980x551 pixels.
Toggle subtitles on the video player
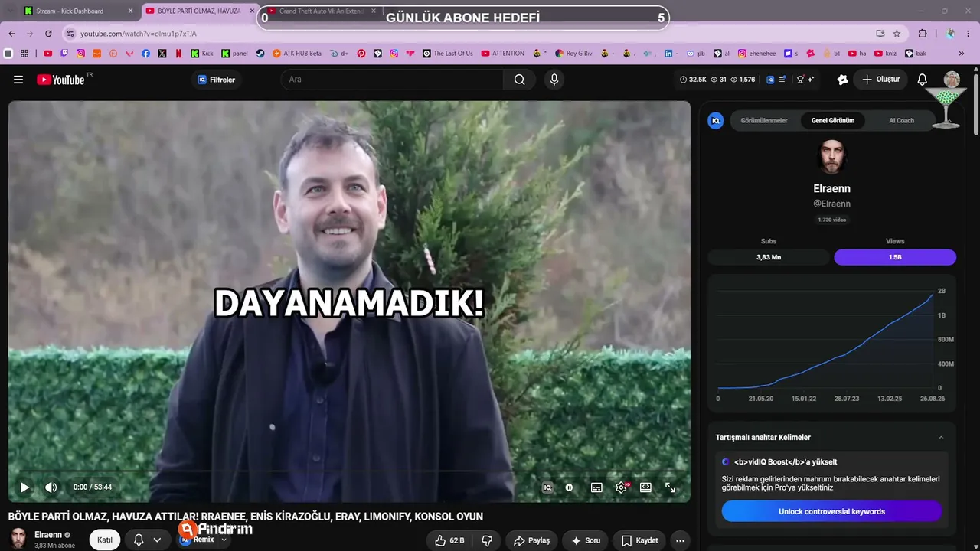[x=596, y=487]
